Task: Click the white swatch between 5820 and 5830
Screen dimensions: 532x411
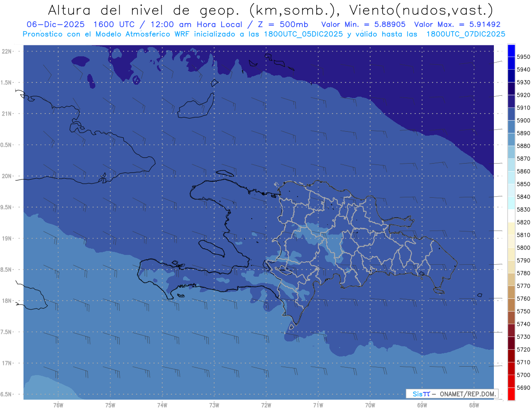Action: click(511, 215)
